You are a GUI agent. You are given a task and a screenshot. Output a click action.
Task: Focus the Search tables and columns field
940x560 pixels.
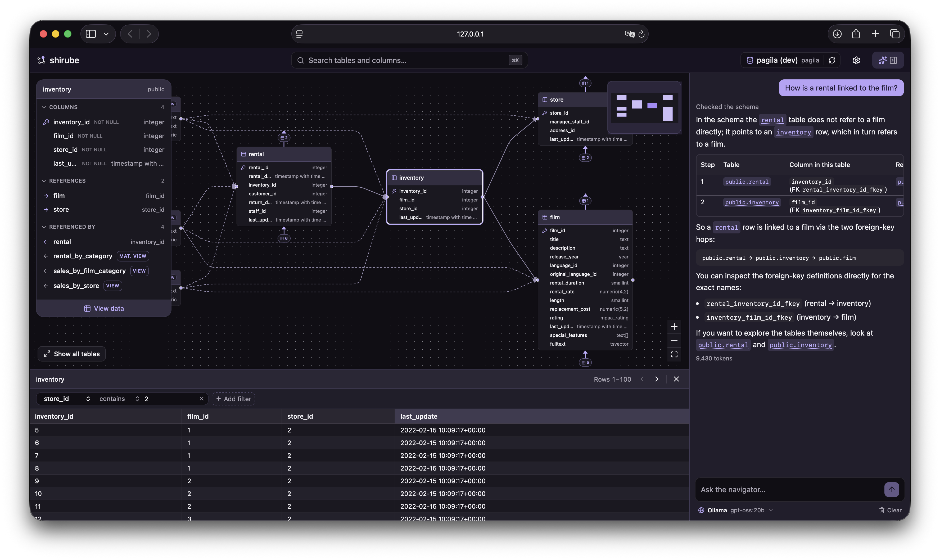(409, 60)
